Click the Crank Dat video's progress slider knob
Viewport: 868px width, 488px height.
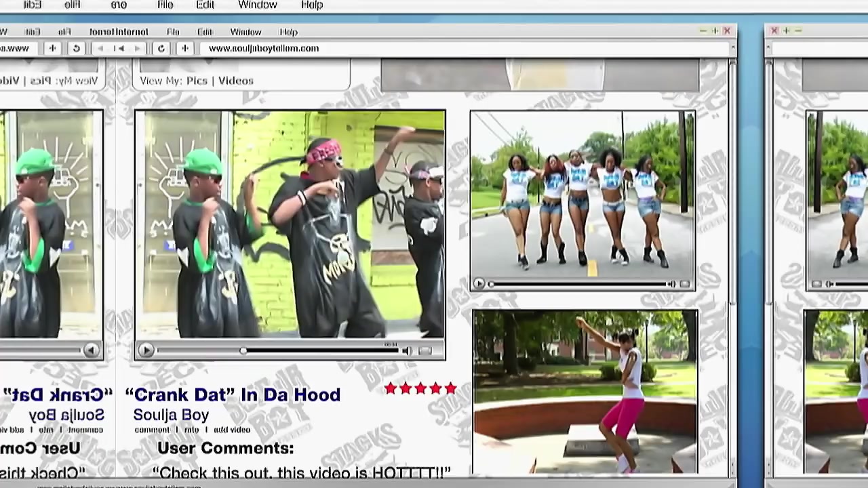(x=243, y=350)
